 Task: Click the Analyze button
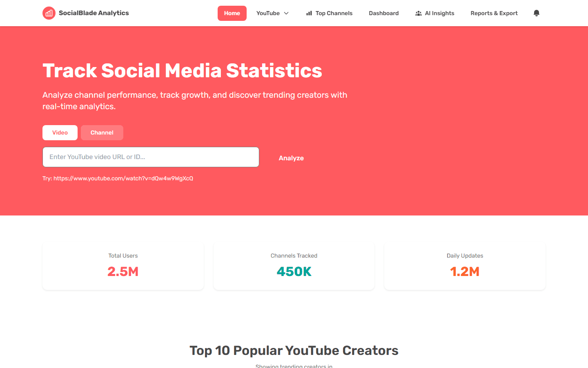[x=291, y=158]
